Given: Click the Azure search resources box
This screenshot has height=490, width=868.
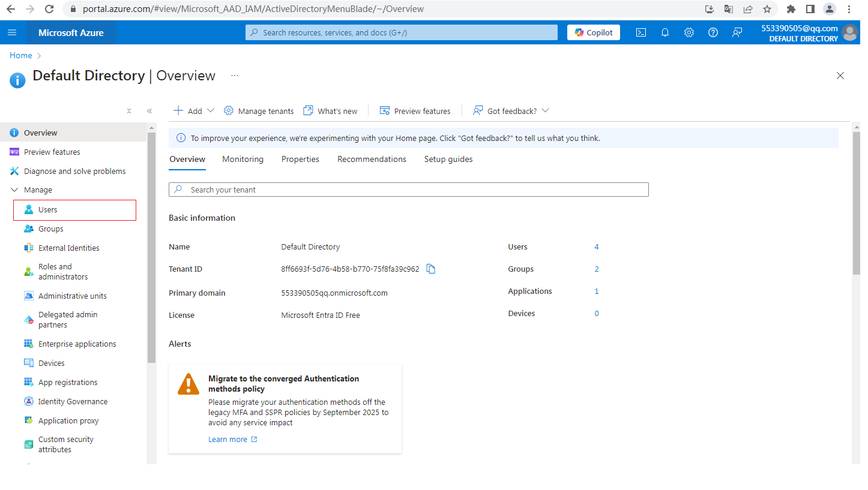Looking at the screenshot, I should (402, 32).
